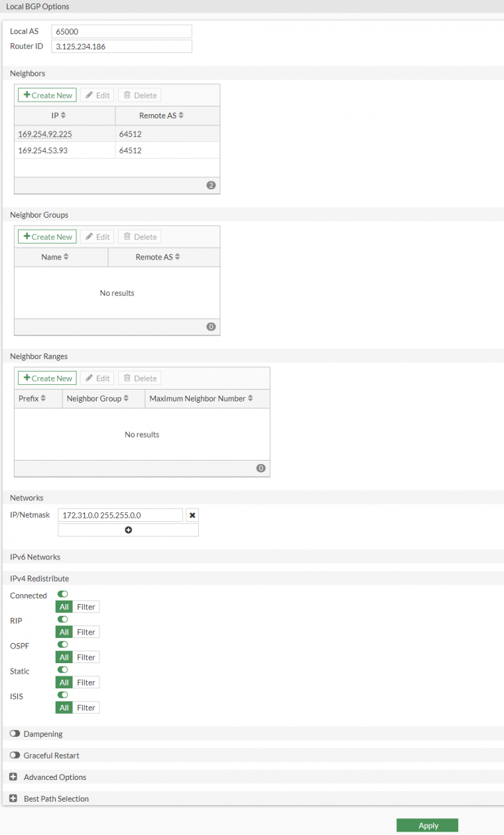The height and width of the screenshot is (835, 504).
Task: Expand the Advanced Options section
Action: tap(13, 777)
